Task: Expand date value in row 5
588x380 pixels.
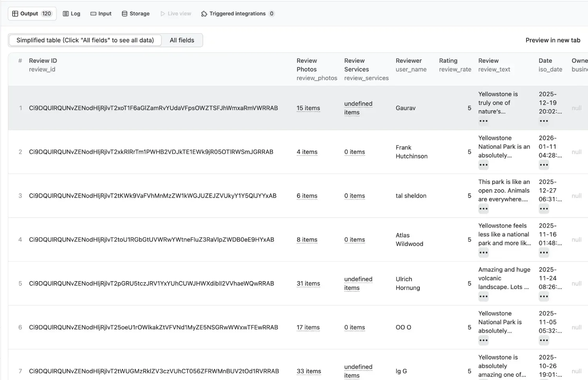Action: pos(544,297)
